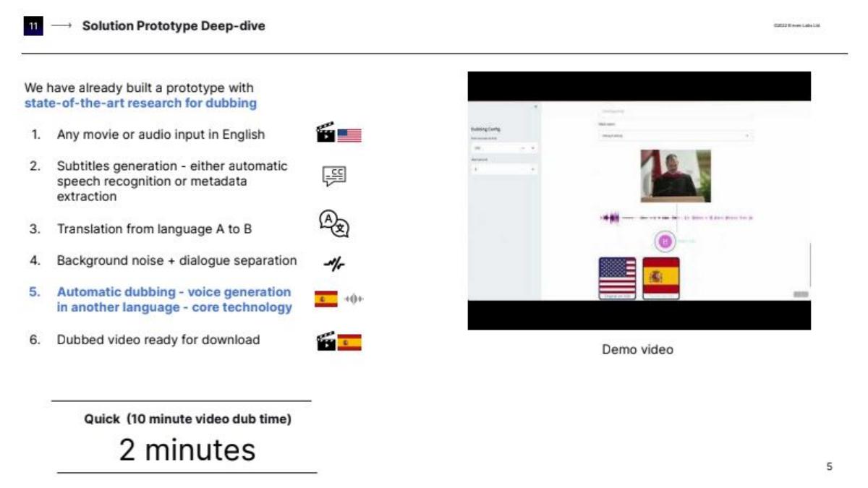
Task: Click 'state-of-the-art research for dubbing' blue text
Action: (140, 103)
